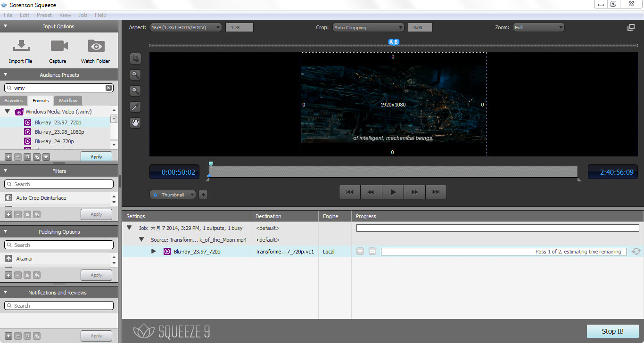
Task: Add a new notification with plus
Action: (8, 336)
